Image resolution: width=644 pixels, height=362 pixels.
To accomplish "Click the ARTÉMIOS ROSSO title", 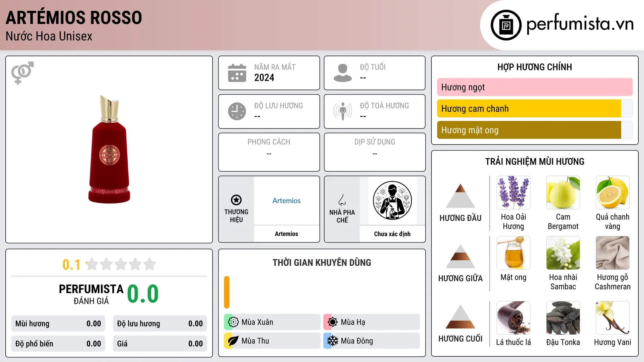I will 74,17.
